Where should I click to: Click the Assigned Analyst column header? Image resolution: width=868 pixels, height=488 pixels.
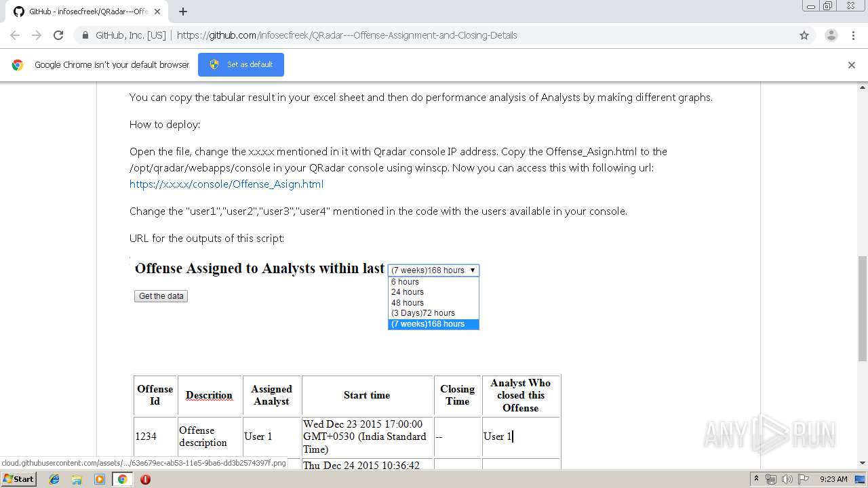pyautogui.click(x=272, y=395)
